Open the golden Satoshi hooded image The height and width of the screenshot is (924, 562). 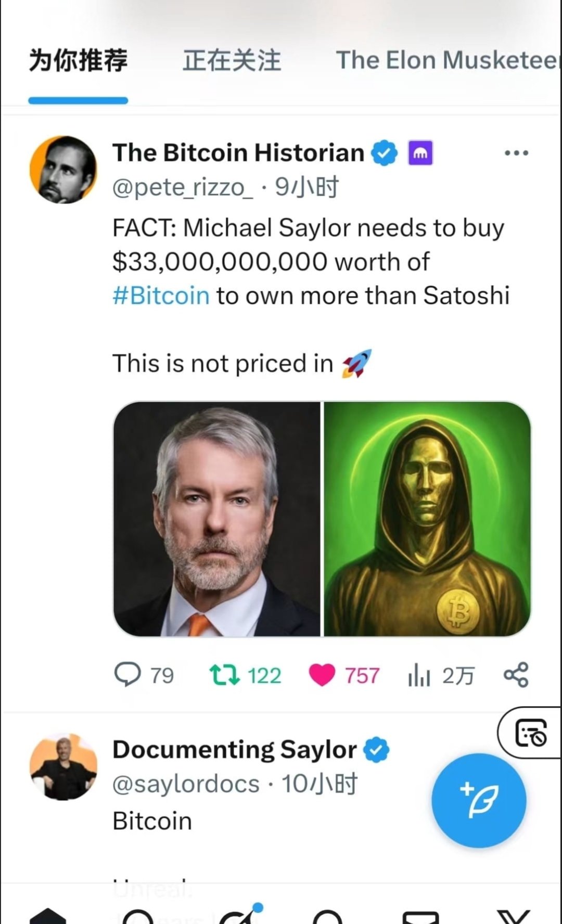click(x=427, y=519)
